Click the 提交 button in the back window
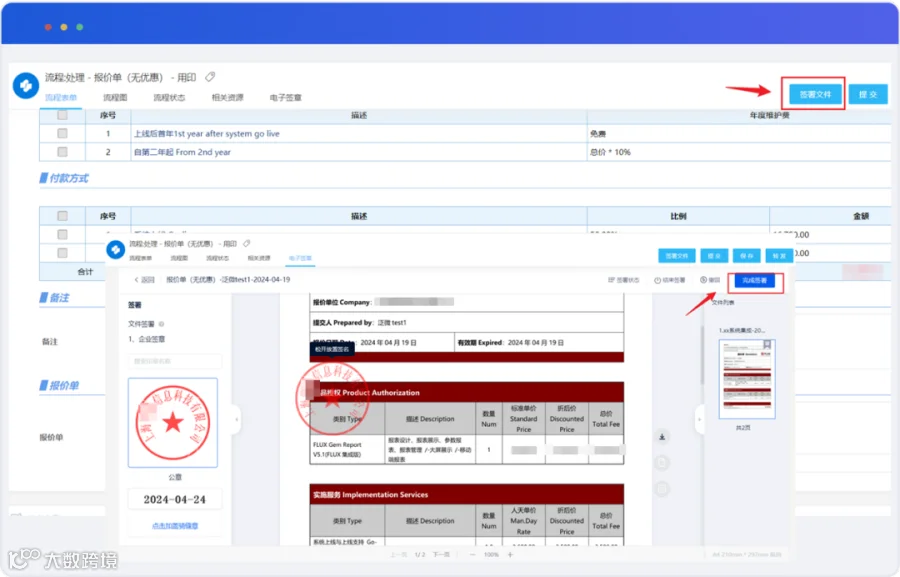The height and width of the screenshot is (577, 900). [868, 94]
